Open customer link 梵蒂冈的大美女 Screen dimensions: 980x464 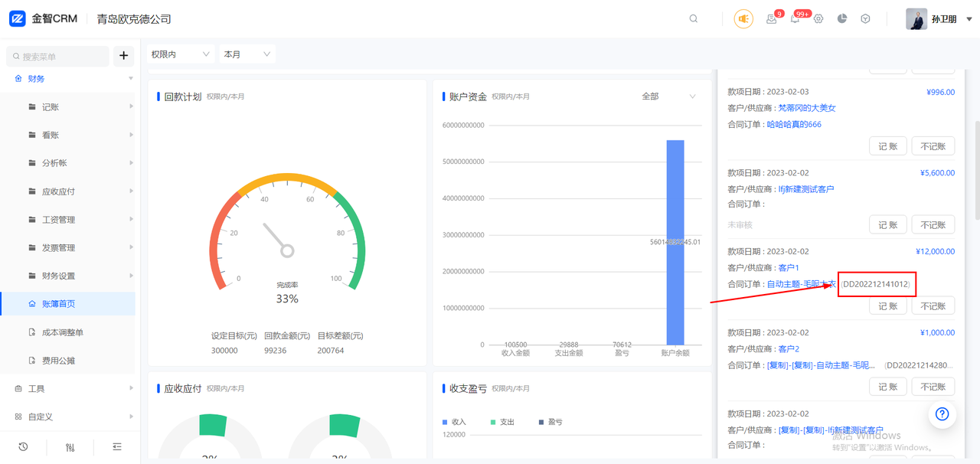[807, 109]
